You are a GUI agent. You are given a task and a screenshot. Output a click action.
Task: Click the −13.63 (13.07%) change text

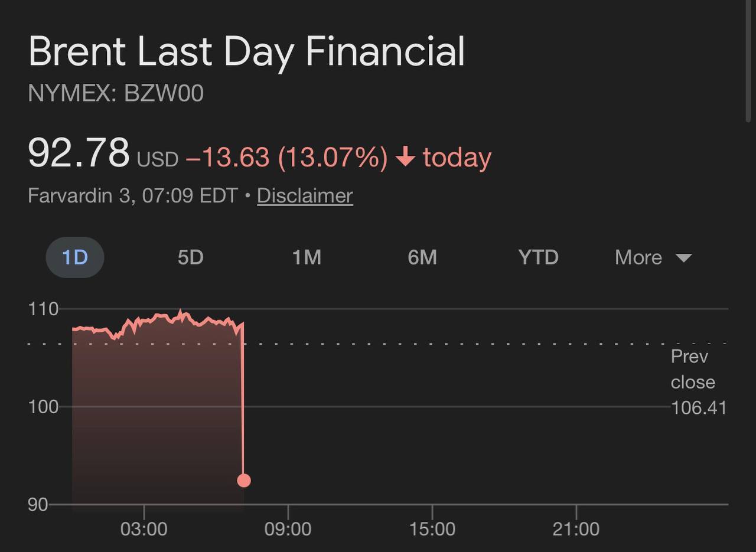286,158
